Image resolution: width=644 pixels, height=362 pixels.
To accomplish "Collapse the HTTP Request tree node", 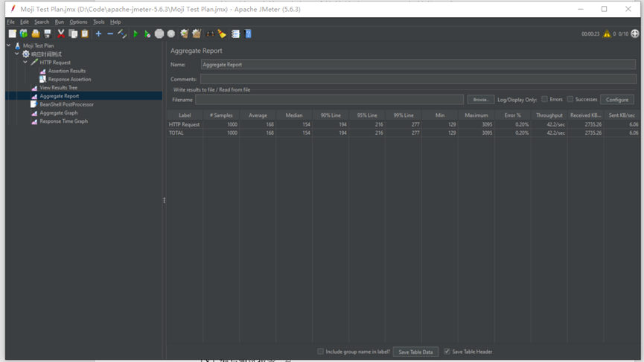I will 25,63.
